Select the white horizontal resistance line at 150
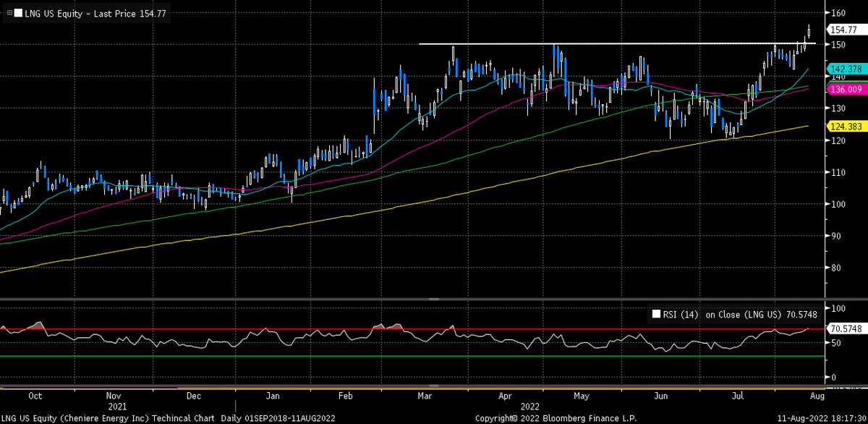 (x=618, y=44)
